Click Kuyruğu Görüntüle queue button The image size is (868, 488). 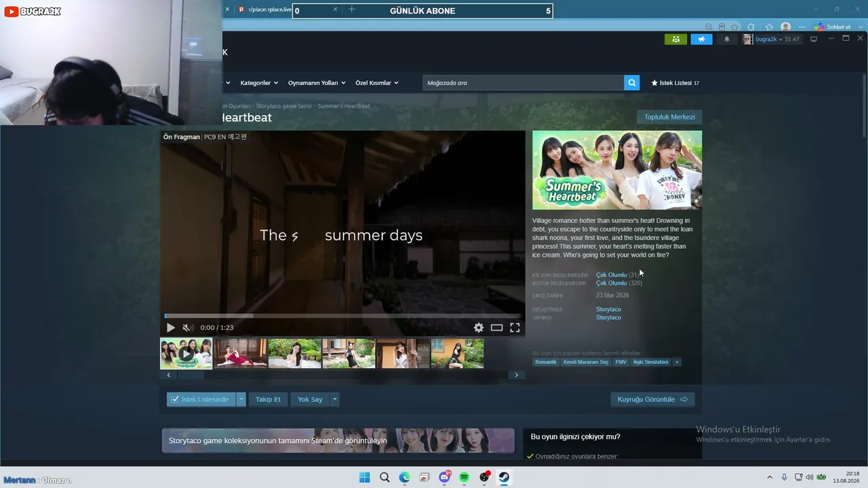(652, 399)
